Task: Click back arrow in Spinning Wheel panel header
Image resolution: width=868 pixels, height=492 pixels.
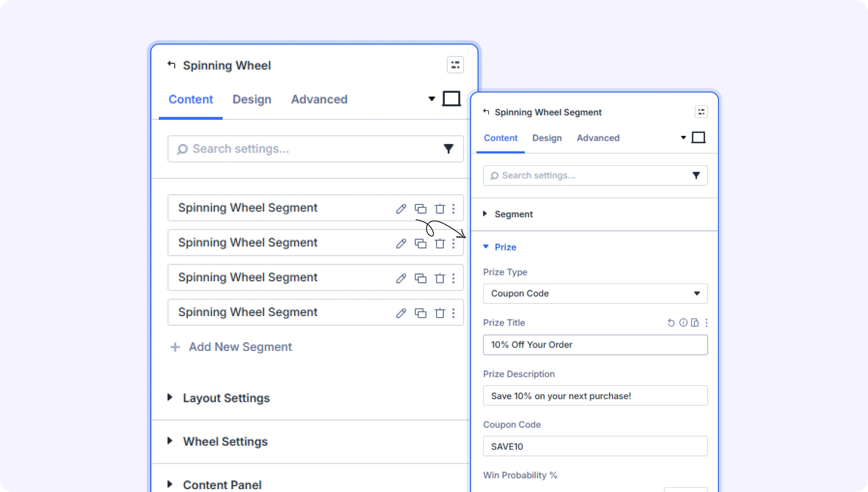Action: [171, 65]
